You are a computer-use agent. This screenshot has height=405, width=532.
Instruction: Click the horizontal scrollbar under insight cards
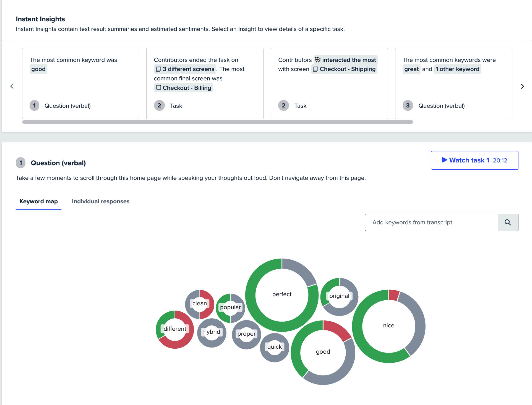click(x=218, y=122)
